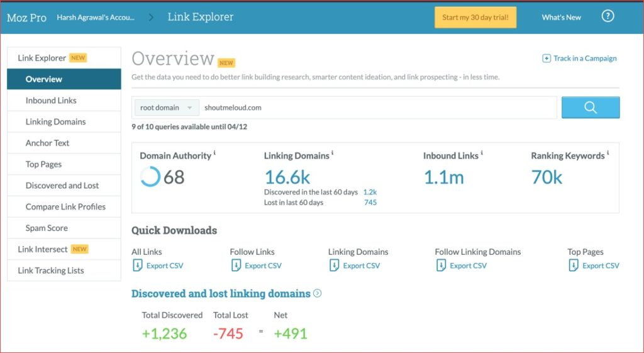Click Domain Authority info icon

[214, 154]
